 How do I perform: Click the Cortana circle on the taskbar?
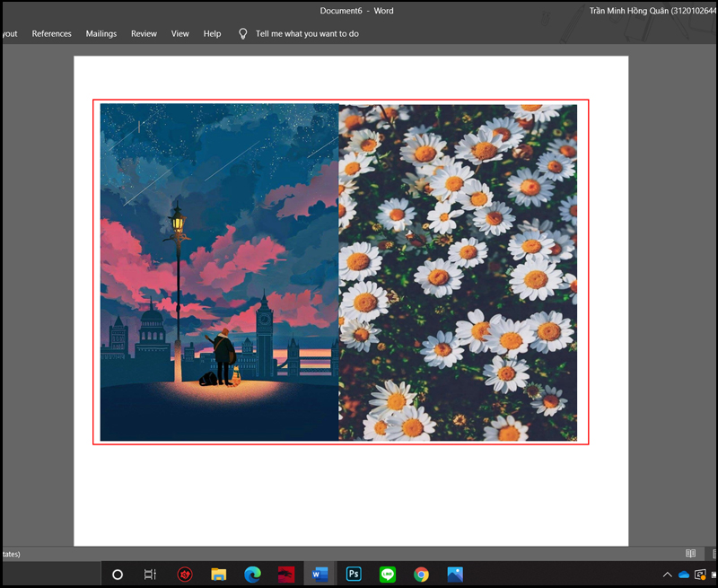click(117, 575)
